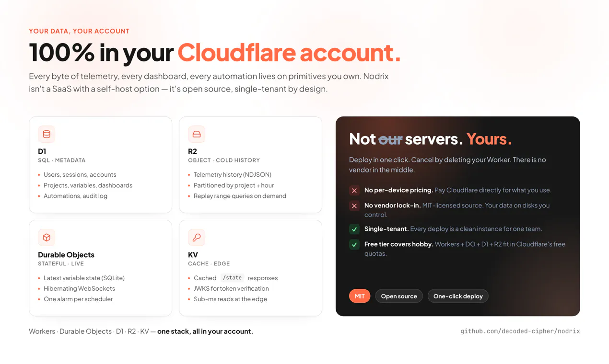Click the D1 database icon
The image size is (609, 364).
[47, 134]
